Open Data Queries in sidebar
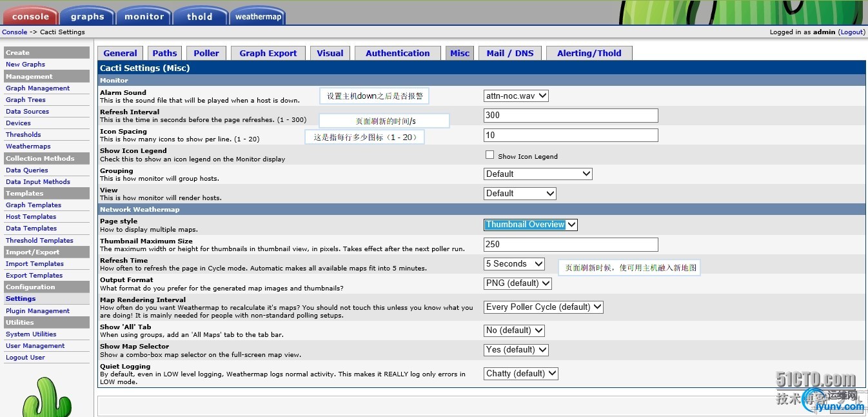Screen dimensions: 868x417 point(27,170)
